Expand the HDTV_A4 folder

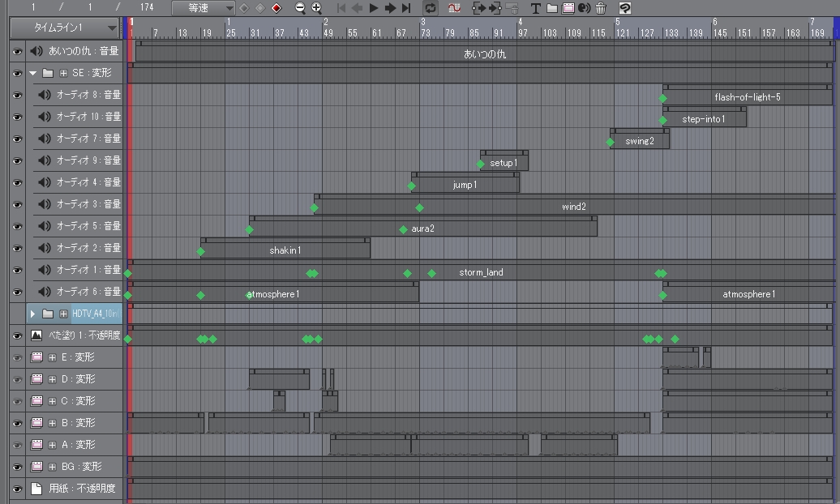click(33, 313)
